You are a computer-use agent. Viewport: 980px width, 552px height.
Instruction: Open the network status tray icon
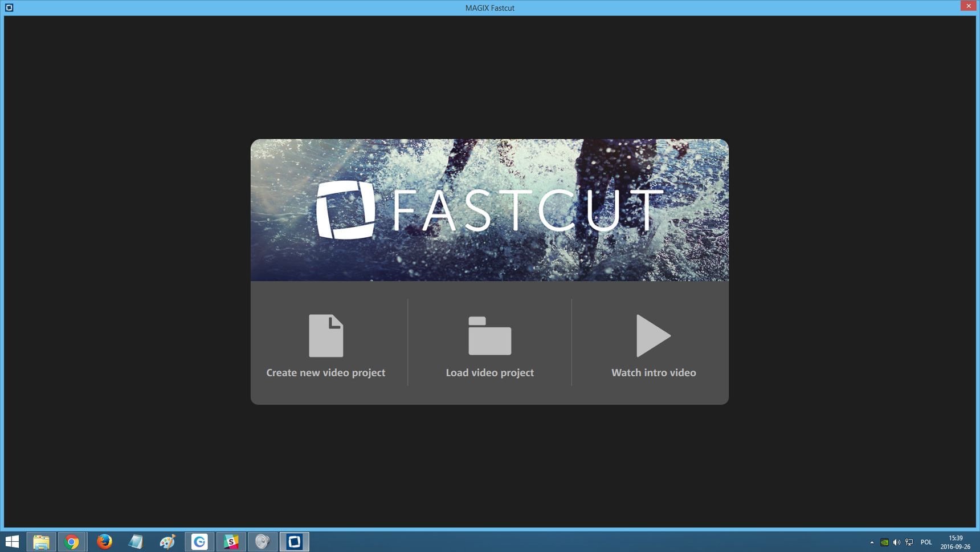909,542
